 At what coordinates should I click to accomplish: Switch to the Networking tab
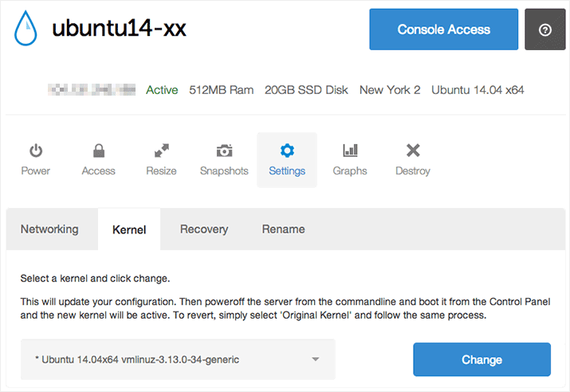click(49, 229)
